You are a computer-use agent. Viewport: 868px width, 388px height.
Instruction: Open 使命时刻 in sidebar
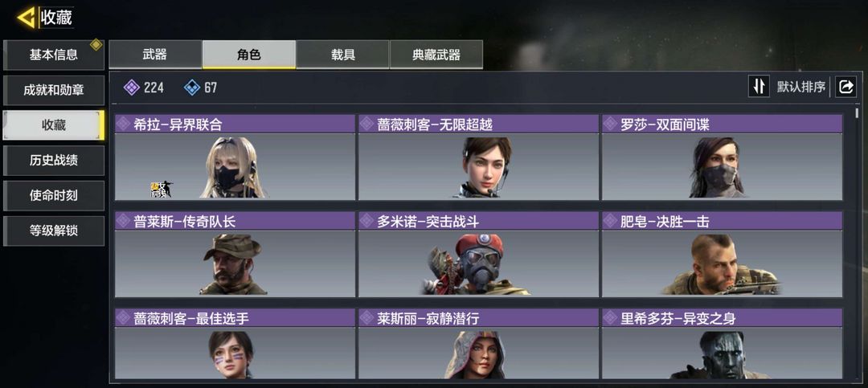coord(54,195)
